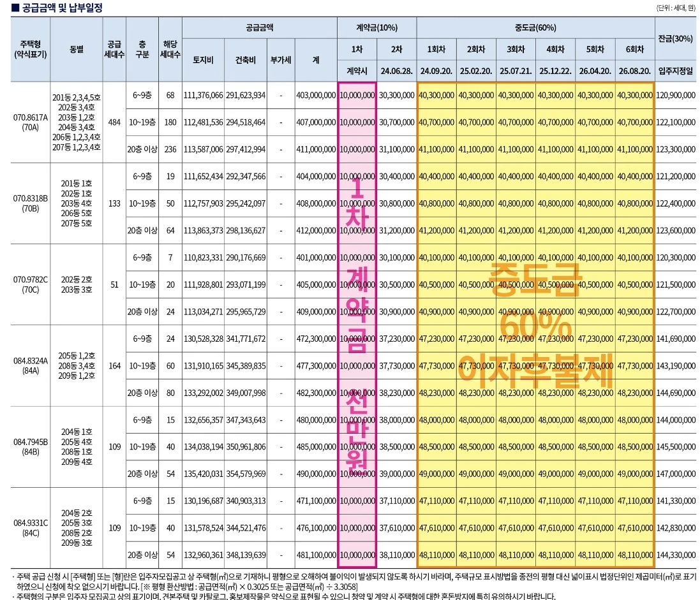This screenshot has height=600, width=700.
Task: Select the '164' supply units cell
Action: [x=114, y=366]
